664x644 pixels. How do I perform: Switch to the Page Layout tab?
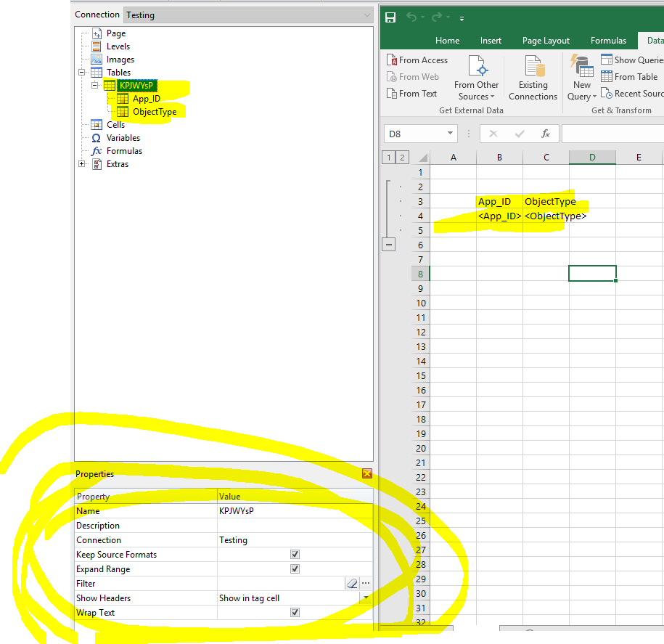coord(546,41)
